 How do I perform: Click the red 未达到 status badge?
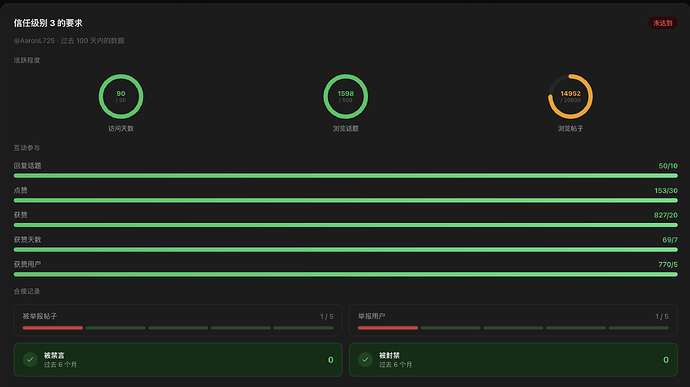coord(663,23)
